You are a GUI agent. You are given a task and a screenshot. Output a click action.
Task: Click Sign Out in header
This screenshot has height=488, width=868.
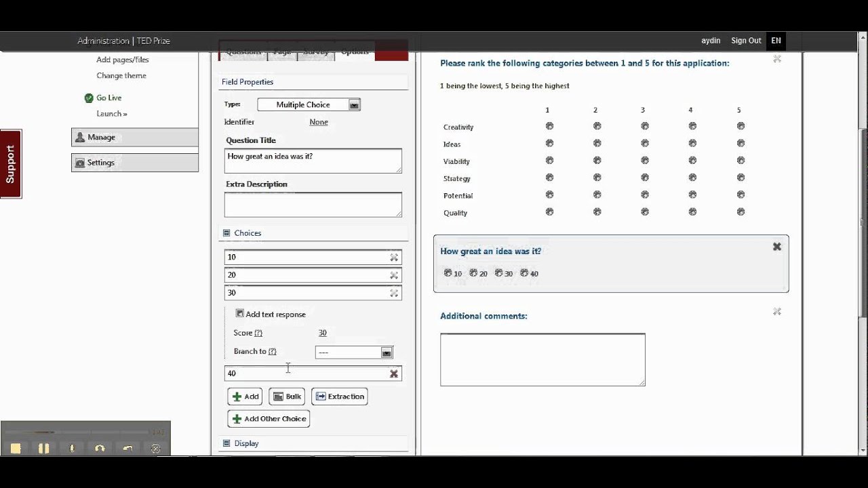(x=746, y=41)
